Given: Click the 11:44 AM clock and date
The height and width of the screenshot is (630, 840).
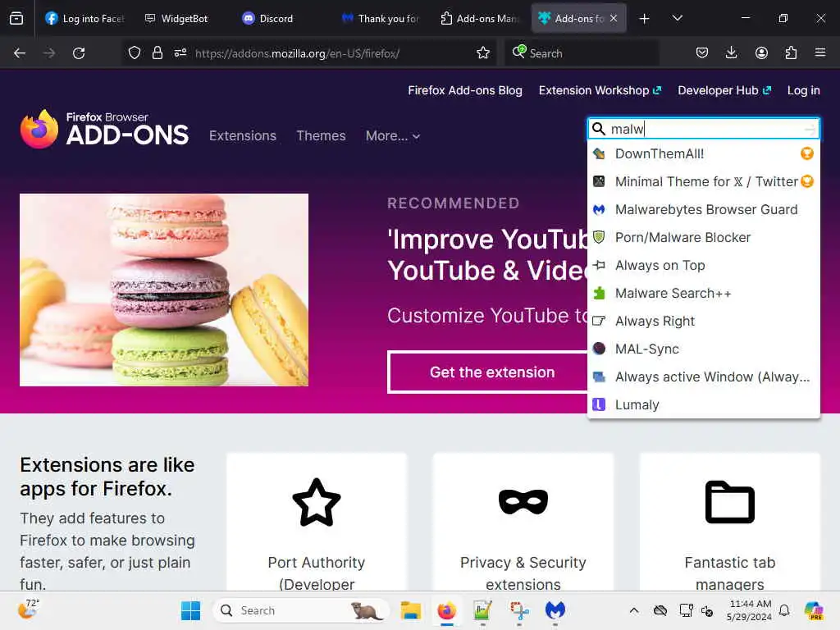Looking at the screenshot, I should [x=750, y=610].
